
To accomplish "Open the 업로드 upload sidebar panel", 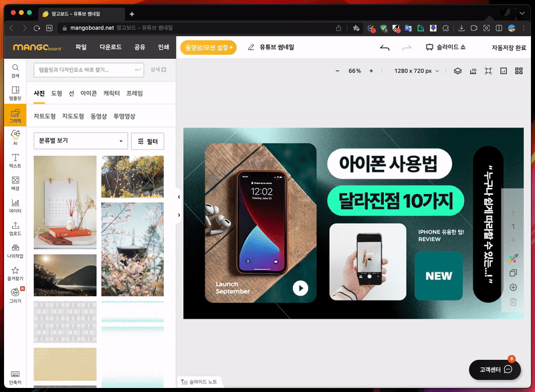I will pos(15,228).
